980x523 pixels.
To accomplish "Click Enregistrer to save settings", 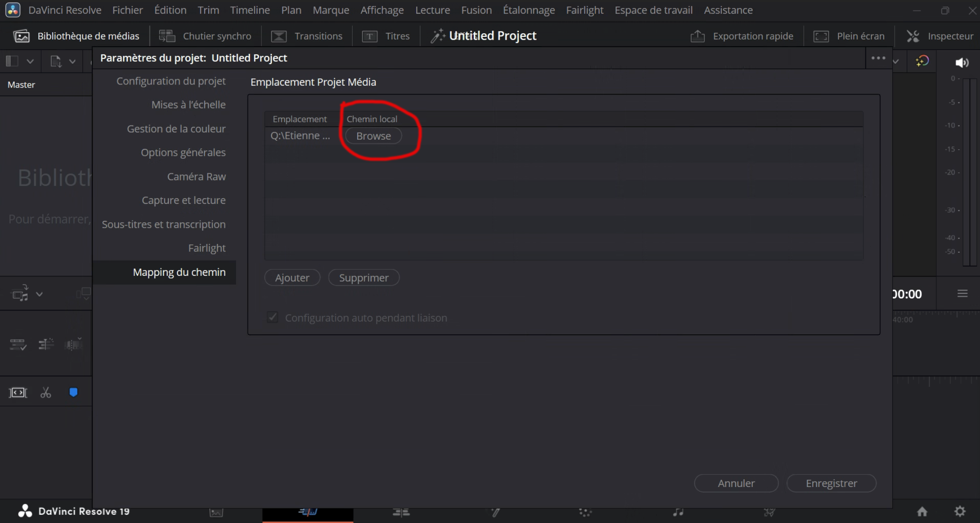I will (x=831, y=483).
